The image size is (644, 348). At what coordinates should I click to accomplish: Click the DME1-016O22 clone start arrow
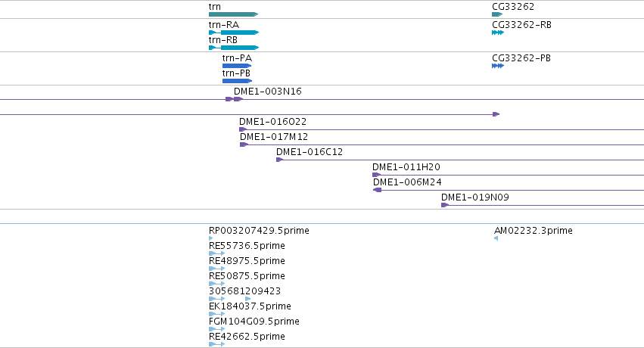pos(243,129)
